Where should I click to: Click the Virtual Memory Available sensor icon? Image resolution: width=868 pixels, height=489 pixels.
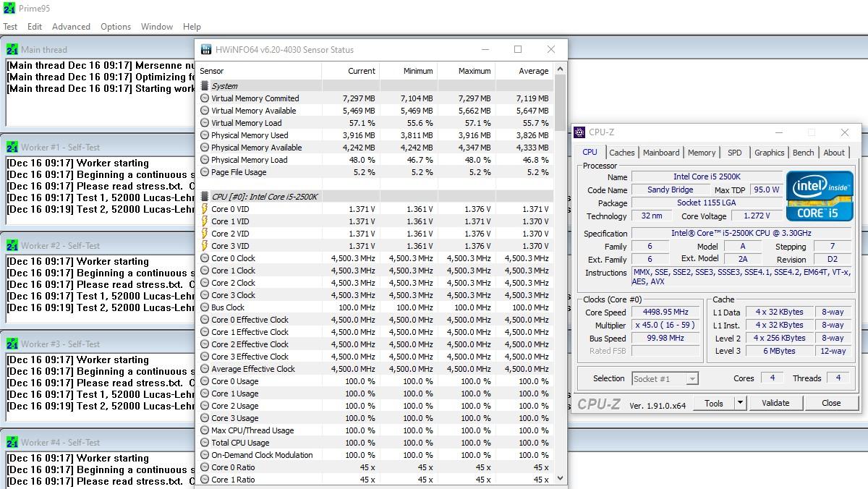205,111
